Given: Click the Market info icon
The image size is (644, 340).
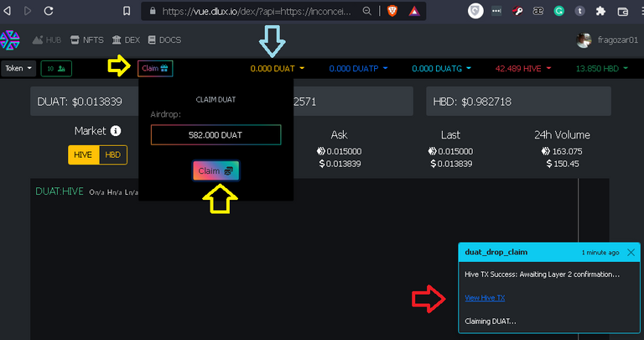Looking at the screenshot, I should (116, 131).
